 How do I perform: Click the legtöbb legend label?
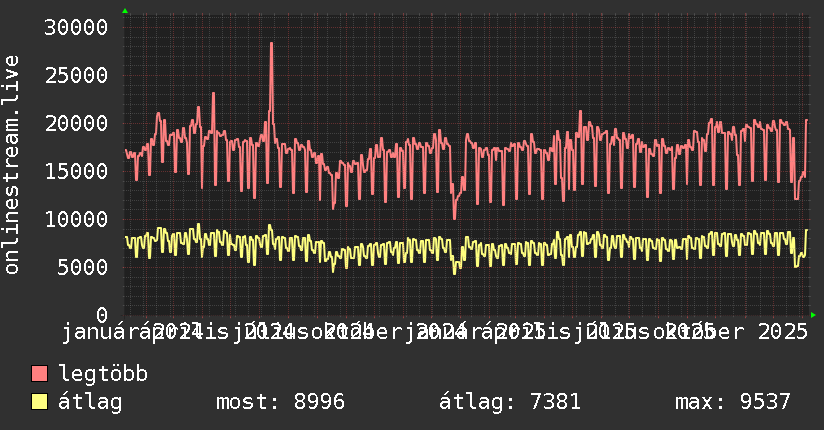pos(103,374)
